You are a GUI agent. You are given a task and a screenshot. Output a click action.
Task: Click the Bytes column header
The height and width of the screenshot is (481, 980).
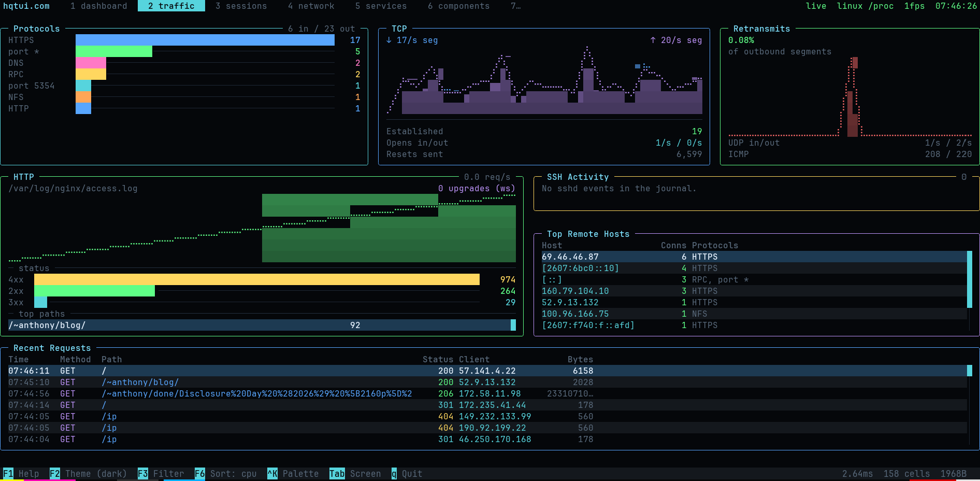coord(581,359)
